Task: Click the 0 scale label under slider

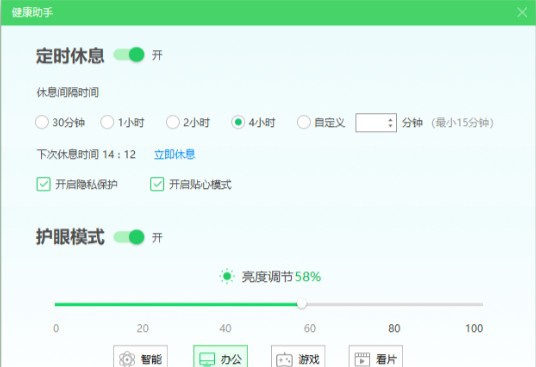Action: (56, 328)
